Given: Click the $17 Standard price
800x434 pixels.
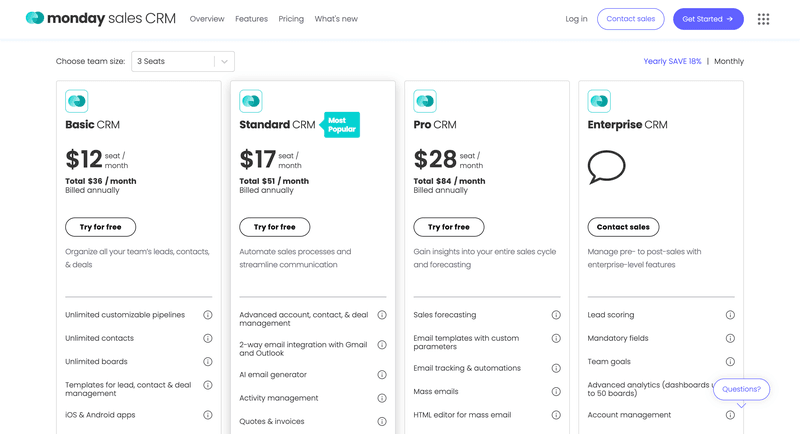Looking at the screenshot, I should tap(258, 159).
